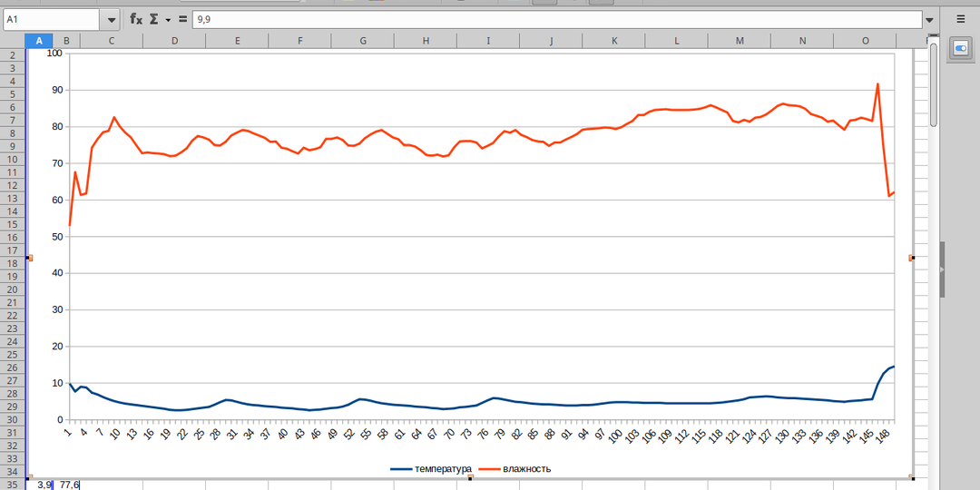Click the chart's left-middle resize handle
The width and height of the screenshot is (980, 490).
pos(29,258)
